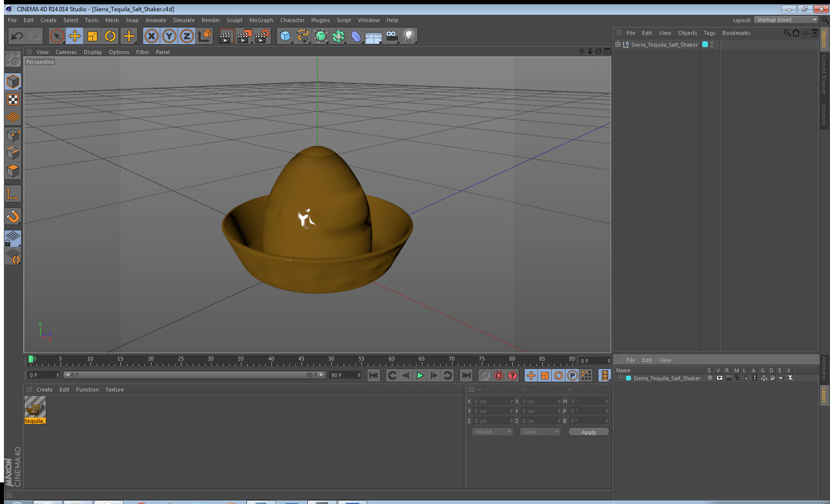Add a light object

click(x=409, y=36)
